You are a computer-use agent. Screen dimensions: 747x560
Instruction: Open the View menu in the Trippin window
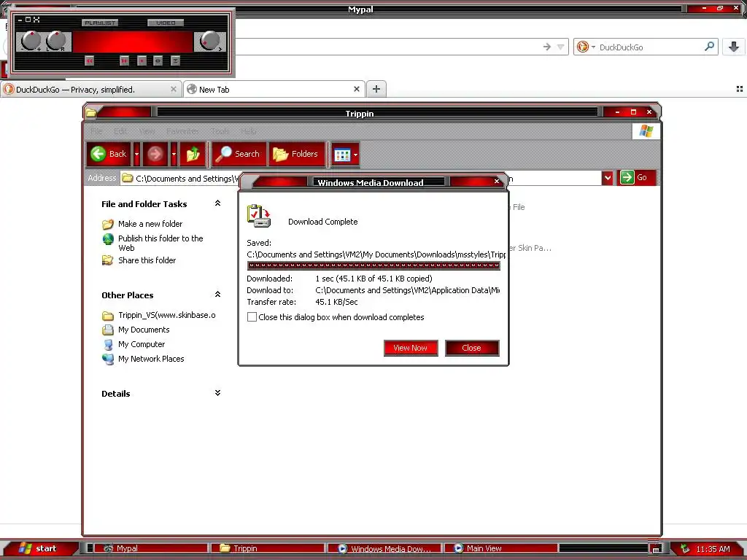coord(147,131)
